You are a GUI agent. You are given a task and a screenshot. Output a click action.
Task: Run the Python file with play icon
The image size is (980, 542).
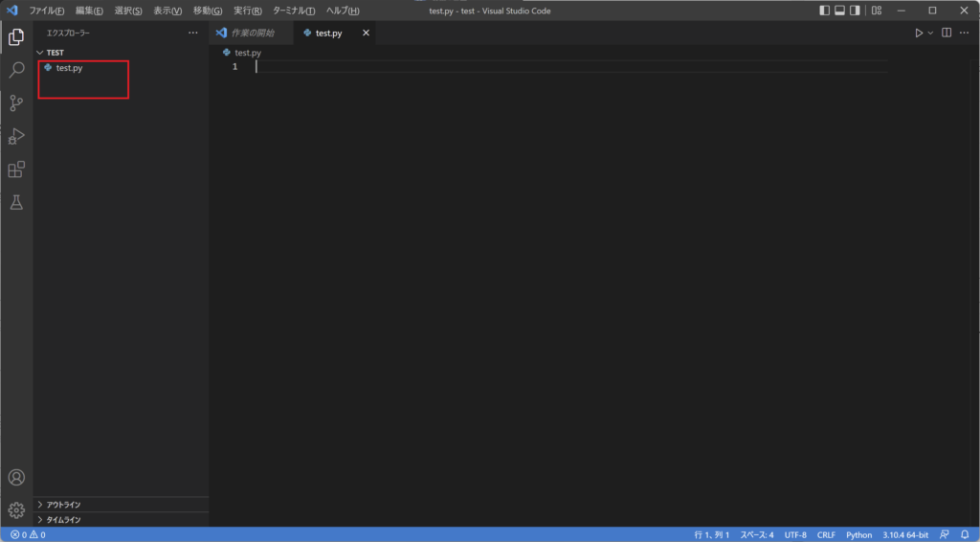(919, 34)
